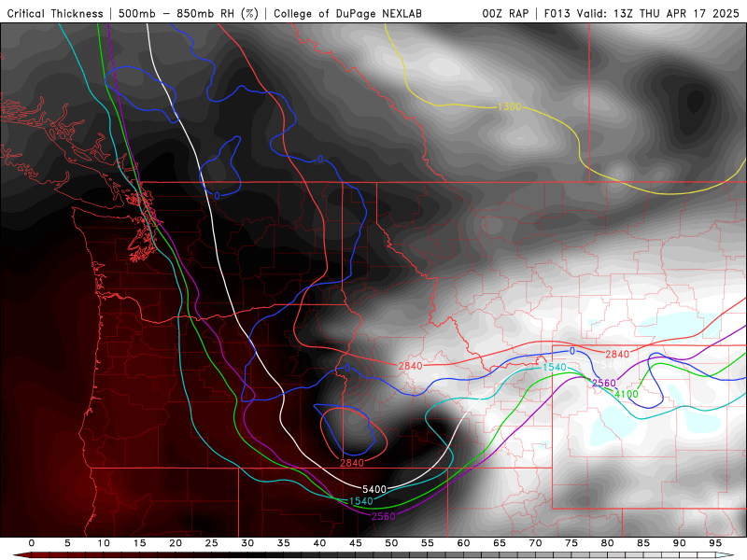Select the green "4100" contour label
Viewport: 747px width, 560px height.
tap(627, 394)
